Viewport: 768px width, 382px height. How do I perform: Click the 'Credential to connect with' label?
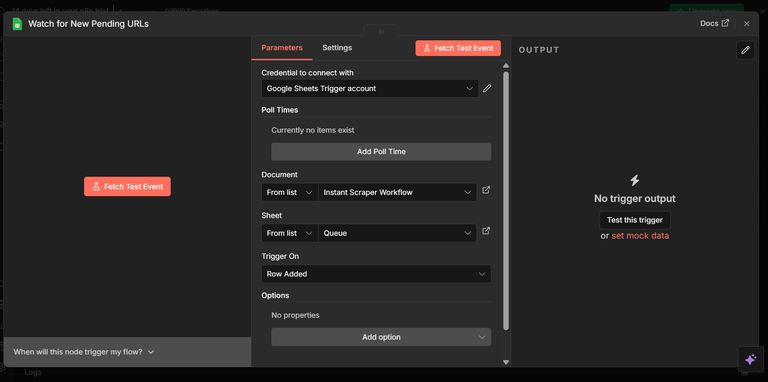click(x=308, y=72)
